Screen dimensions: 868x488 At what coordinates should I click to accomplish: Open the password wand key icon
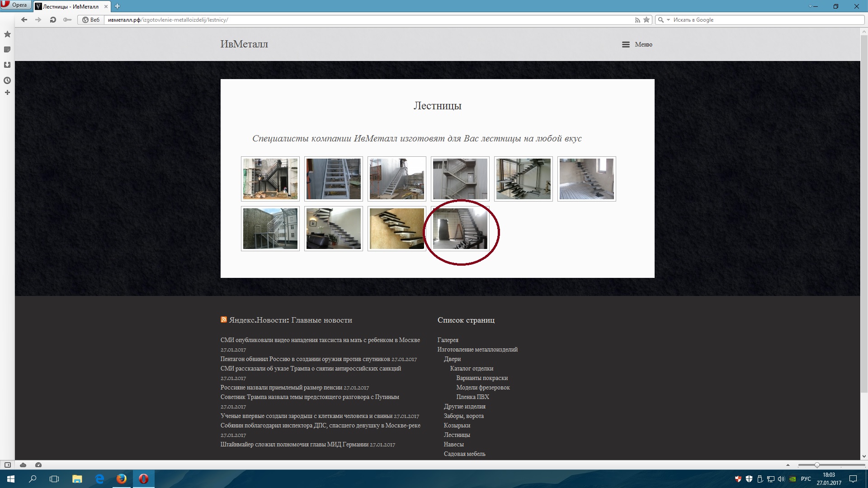[x=67, y=20]
